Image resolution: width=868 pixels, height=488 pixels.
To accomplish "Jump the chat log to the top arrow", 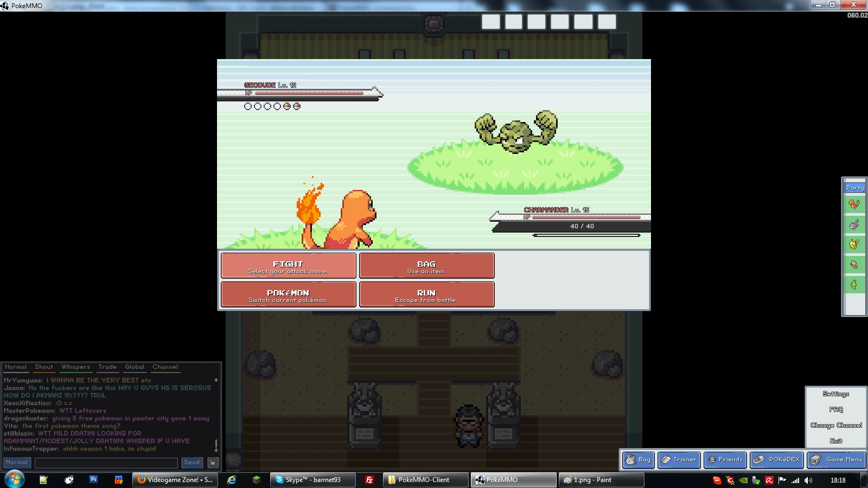I will click(x=216, y=380).
